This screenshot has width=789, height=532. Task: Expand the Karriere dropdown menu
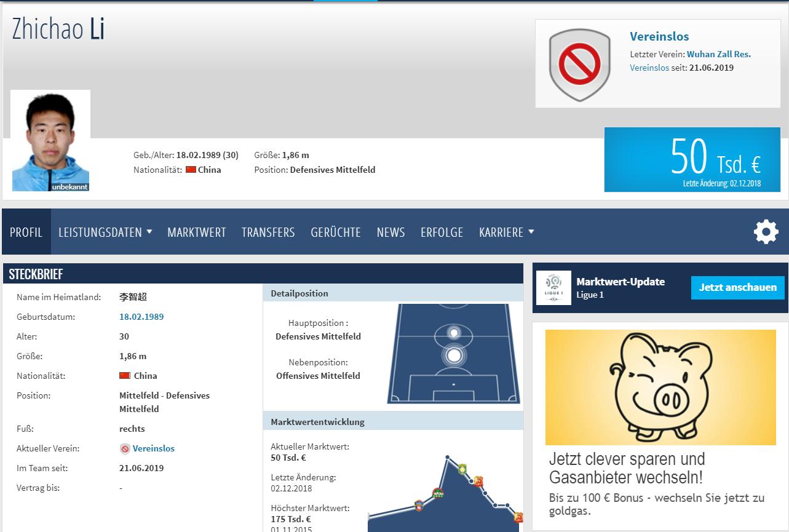[x=507, y=232]
